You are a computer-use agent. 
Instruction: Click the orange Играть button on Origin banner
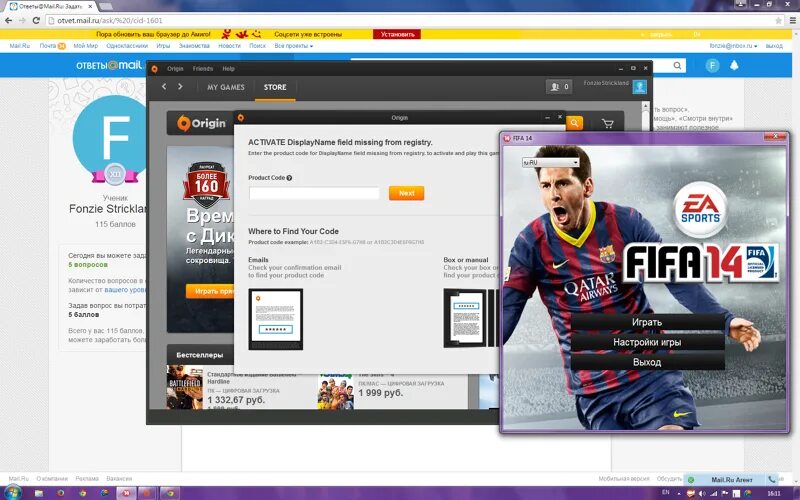click(210, 291)
